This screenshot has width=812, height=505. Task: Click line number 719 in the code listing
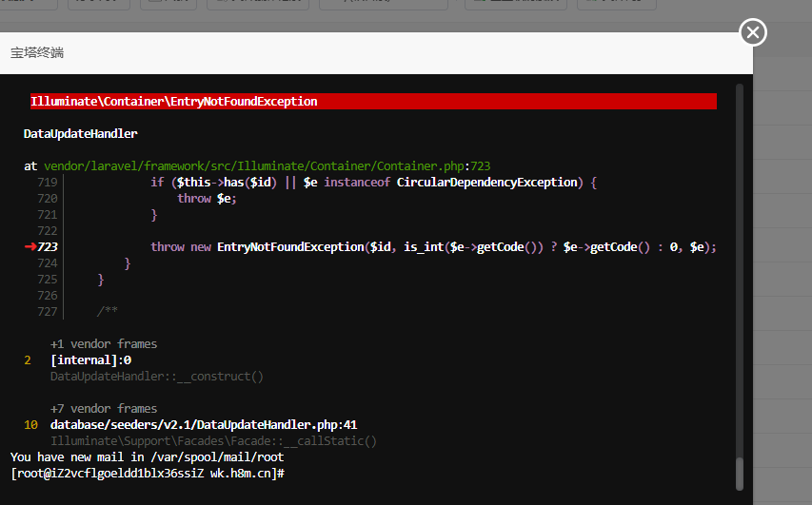tap(48, 183)
